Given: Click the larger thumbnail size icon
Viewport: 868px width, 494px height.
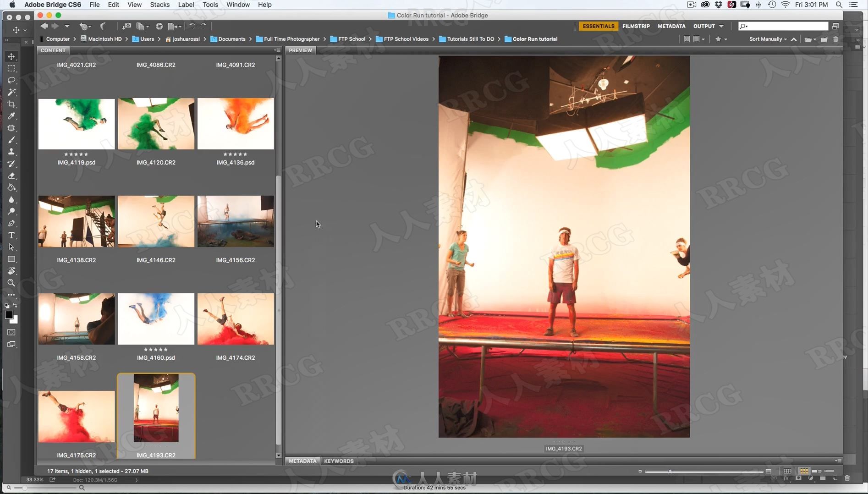Looking at the screenshot, I should pos(769,471).
